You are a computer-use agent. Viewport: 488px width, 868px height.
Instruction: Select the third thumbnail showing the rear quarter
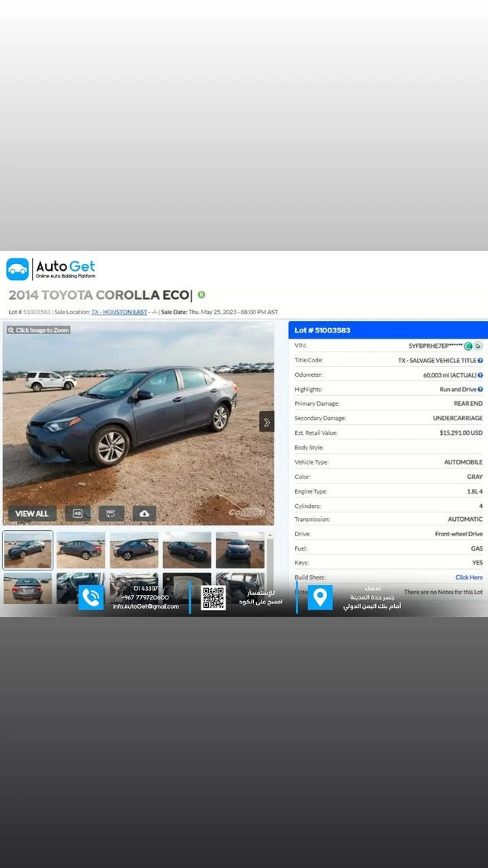(134, 550)
